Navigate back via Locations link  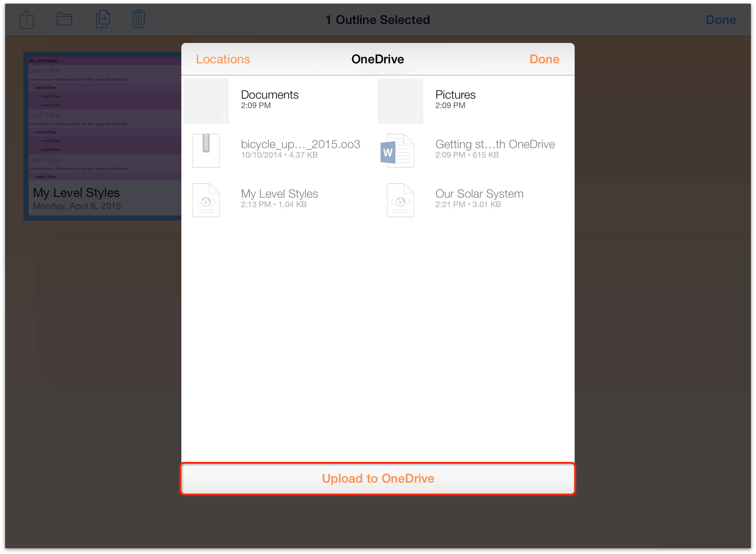coord(223,59)
